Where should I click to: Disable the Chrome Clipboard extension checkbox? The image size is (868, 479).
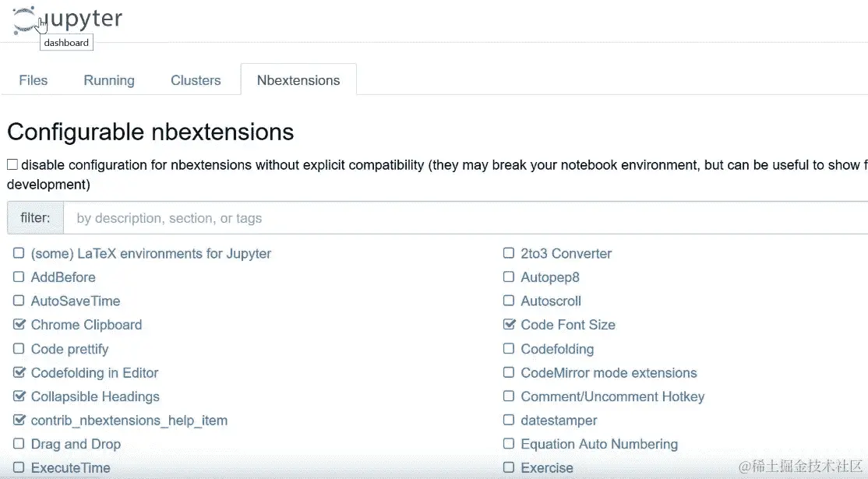click(19, 325)
